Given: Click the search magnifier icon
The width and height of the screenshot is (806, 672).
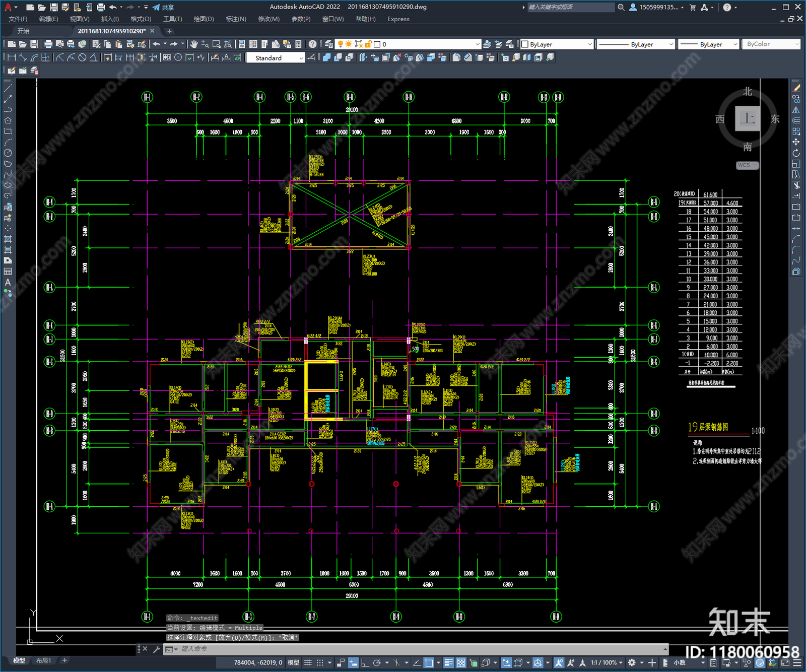Looking at the screenshot, I should pyautogui.click(x=621, y=7).
